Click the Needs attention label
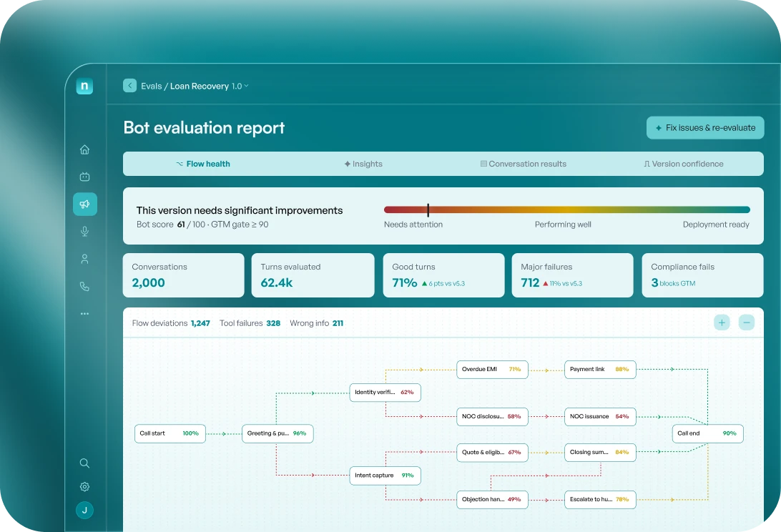 pyautogui.click(x=413, y=225)
